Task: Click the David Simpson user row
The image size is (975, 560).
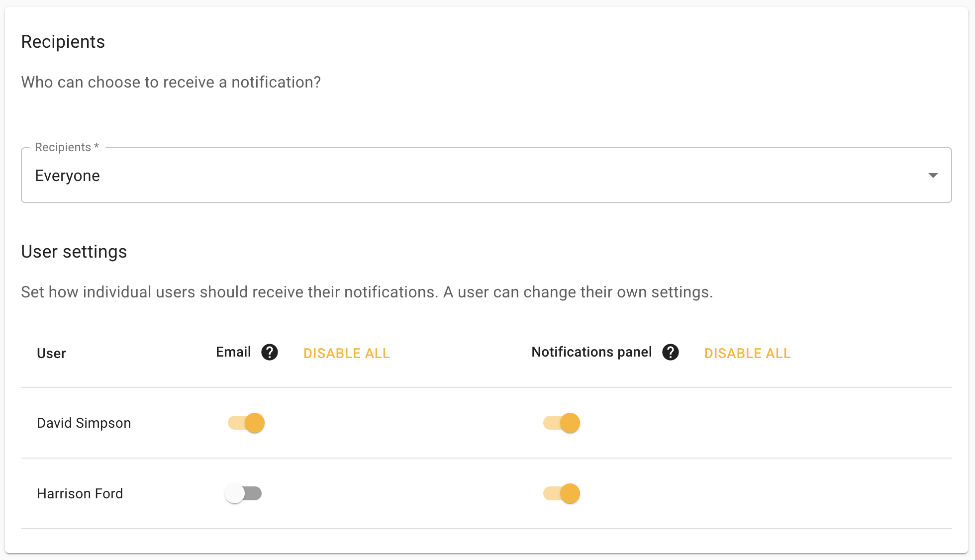Action: coord(84,423)
